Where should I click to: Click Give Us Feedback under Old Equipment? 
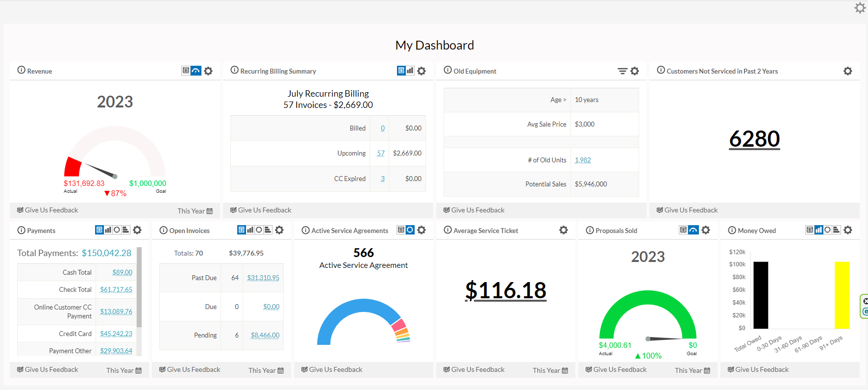coord(473,210)
